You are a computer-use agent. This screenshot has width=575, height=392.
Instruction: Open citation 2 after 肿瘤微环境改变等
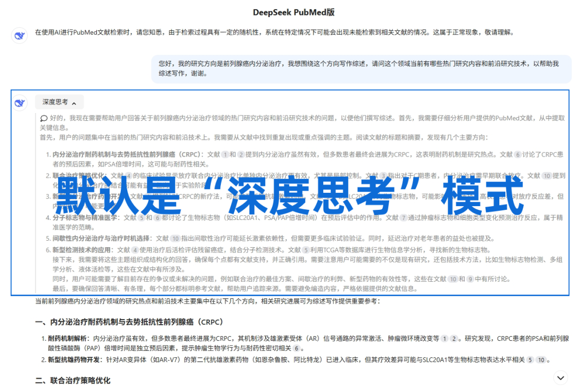click(x=454, y=338)
